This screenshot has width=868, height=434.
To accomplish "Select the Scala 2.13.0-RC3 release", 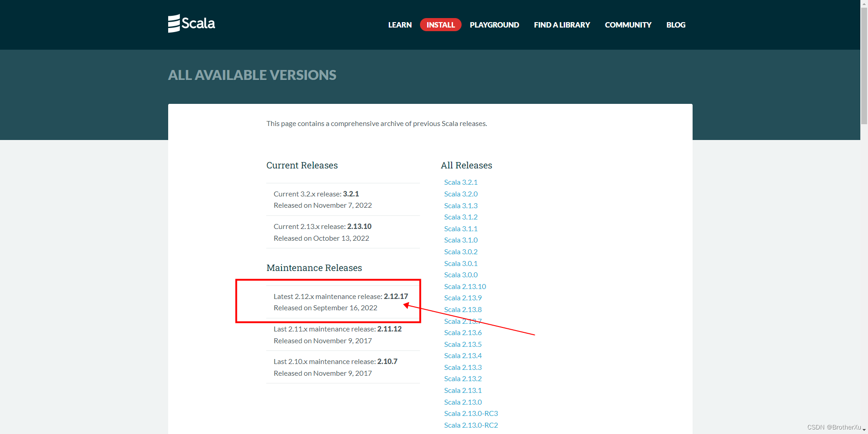I will point(471,413).
